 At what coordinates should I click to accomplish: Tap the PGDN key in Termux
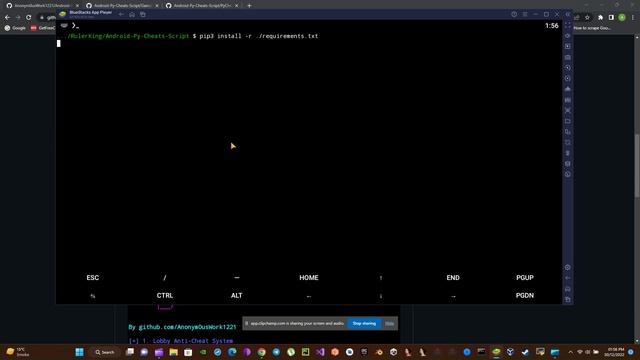[x=524, y=296]
